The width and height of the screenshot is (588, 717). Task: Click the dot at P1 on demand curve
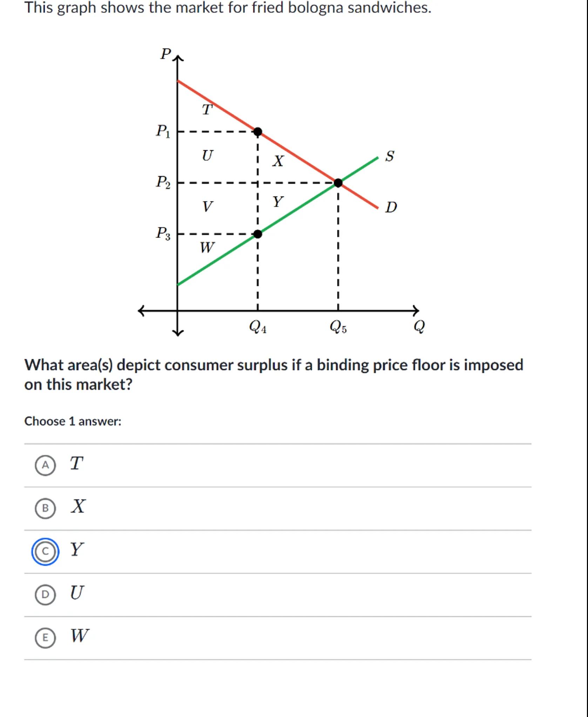(258, 132)
